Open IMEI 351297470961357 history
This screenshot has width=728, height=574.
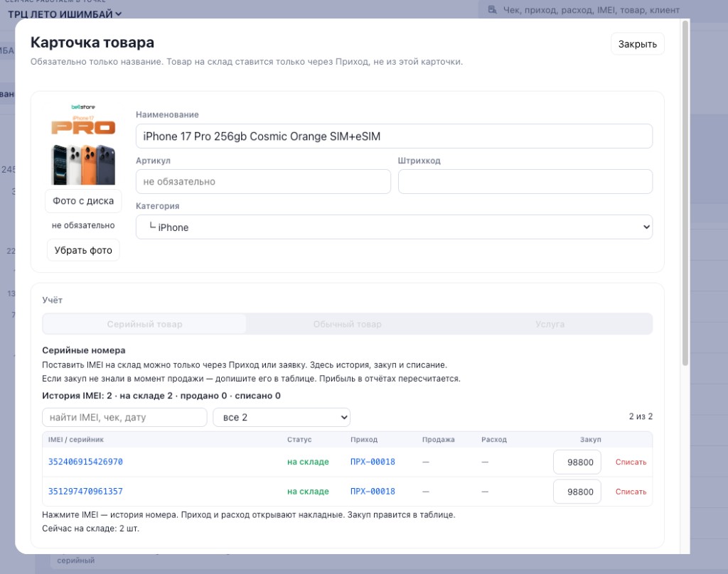point(85,492)
